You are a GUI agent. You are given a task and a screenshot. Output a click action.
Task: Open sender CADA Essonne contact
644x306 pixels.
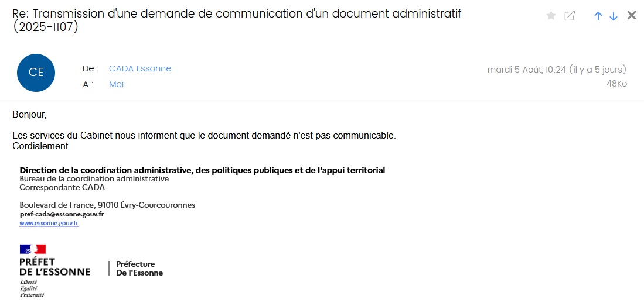pyautogui.click(x=140, y=68)
